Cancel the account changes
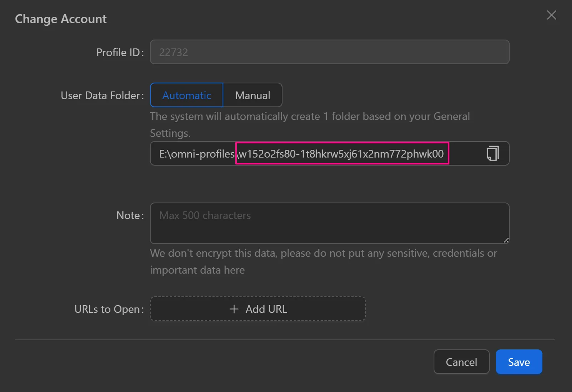The image size is (572, 392). point(461,362)
